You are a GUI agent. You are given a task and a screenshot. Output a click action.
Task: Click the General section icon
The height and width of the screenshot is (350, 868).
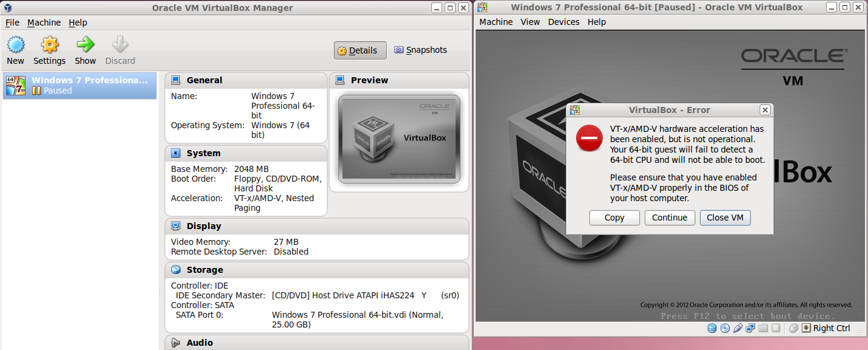tap(176, 80)
